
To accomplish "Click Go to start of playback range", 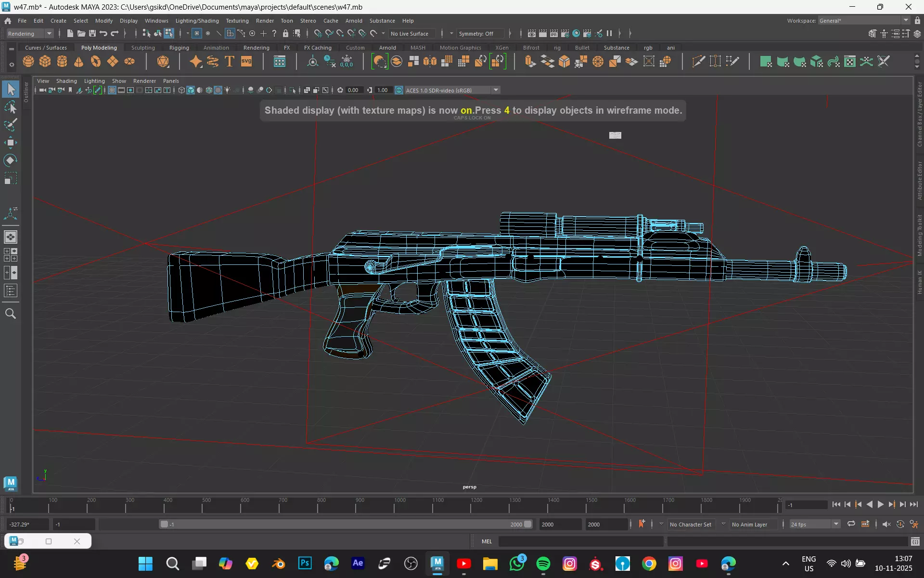I will click(836, 504).
